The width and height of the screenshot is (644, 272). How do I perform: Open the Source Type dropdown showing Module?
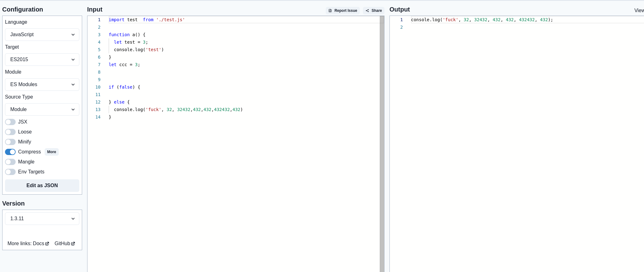tap(42, 109)
